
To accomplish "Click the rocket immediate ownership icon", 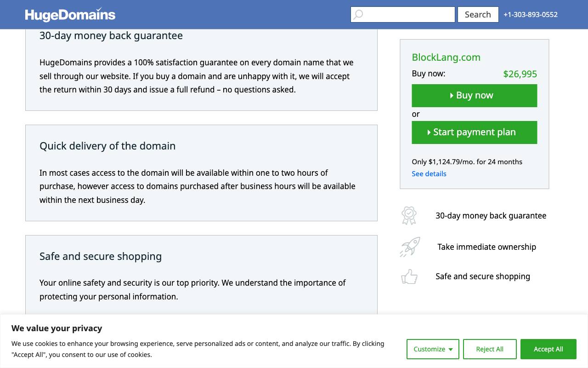I will (x=410, y=247).
